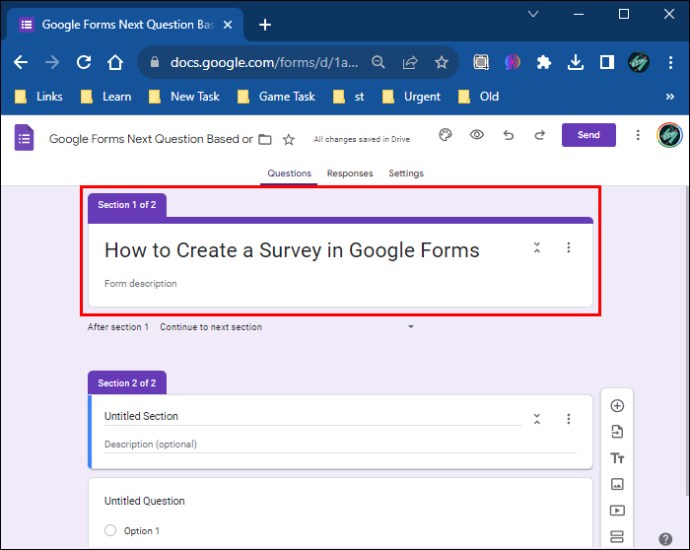Image resolution: width=690 pixels, height=550 pixels.
Task: Switch to the Responses tab
Action: click(x=350, y=173)
